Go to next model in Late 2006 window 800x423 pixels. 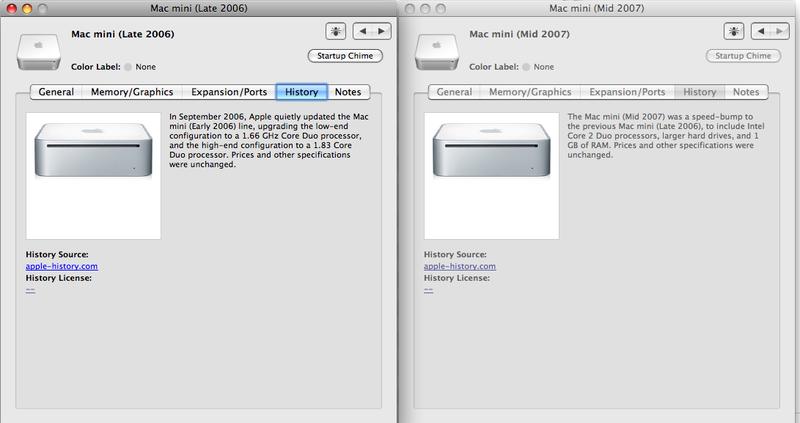pyautogui.click(x=382, y=32)
